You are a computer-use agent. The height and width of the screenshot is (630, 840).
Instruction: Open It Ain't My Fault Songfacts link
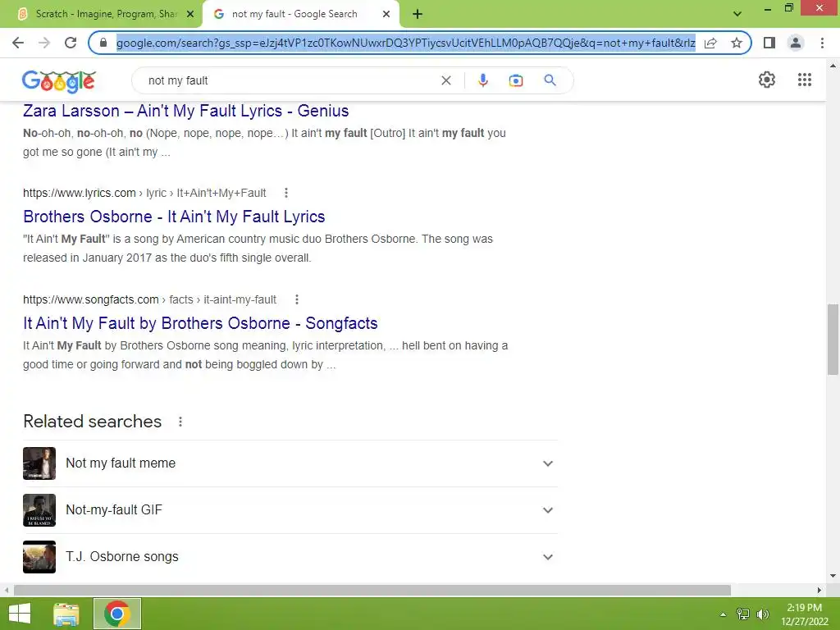[200, 323]
